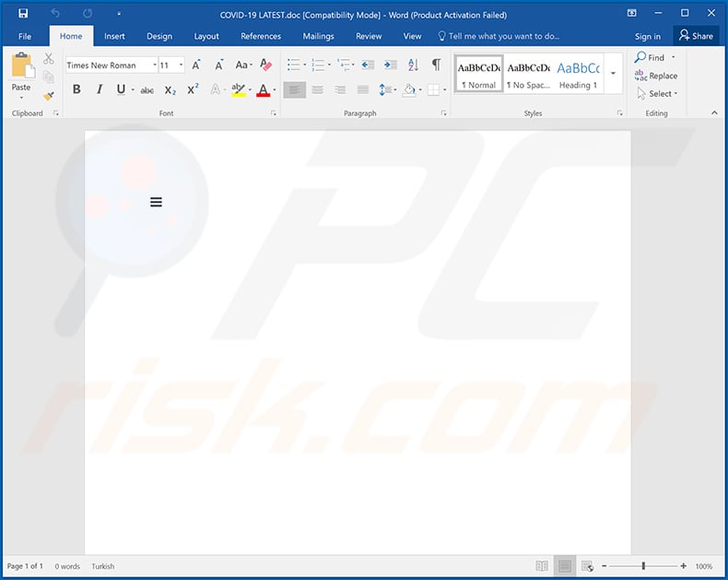Open Change Case Aa menu
The height and width of the screenshot is (580, 728).
tap(243, 65)
